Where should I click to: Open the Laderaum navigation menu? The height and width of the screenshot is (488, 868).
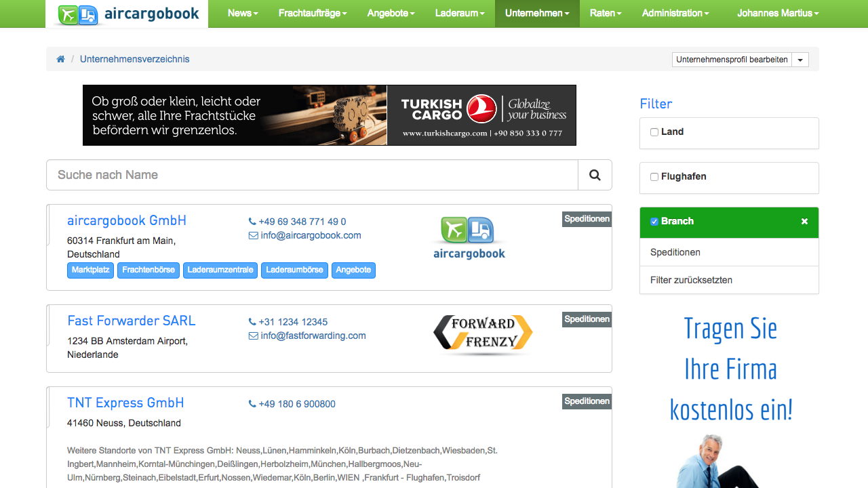coord(460,14)
